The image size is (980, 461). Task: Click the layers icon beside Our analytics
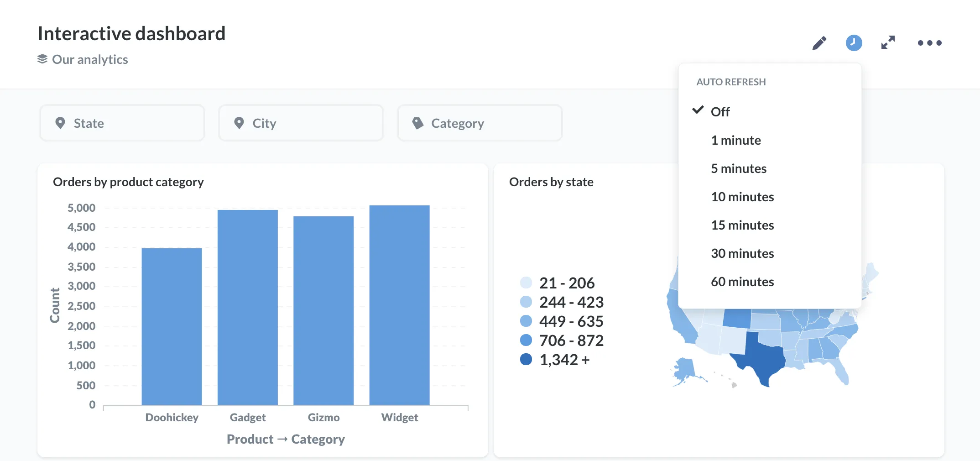[x=42, y=59]
